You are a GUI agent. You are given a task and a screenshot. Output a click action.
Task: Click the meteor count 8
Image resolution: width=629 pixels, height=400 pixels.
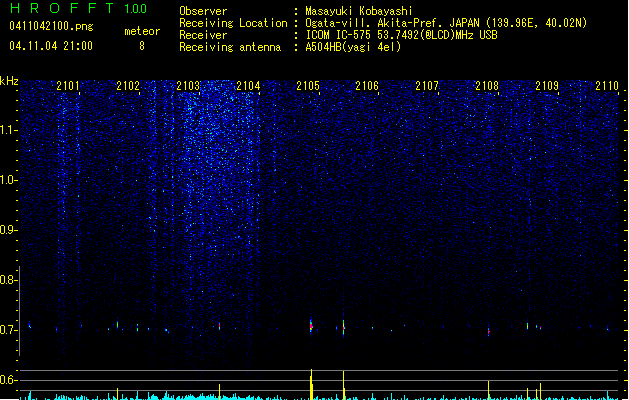click(142, 46)
